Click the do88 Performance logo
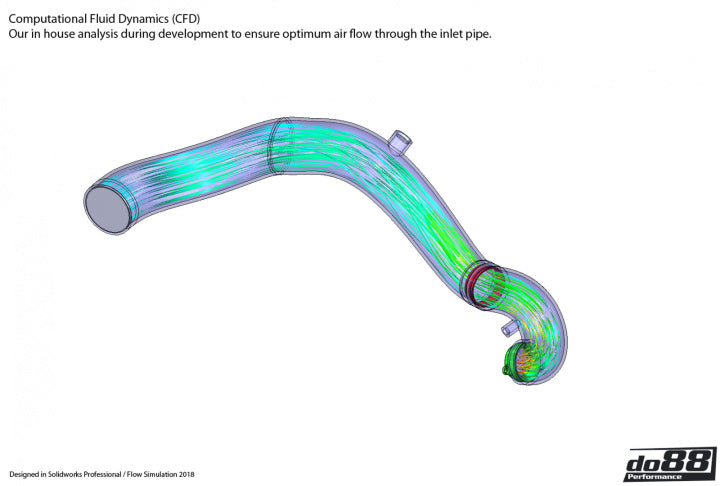Screen dimensions: 720x486 tap(670, 464)
